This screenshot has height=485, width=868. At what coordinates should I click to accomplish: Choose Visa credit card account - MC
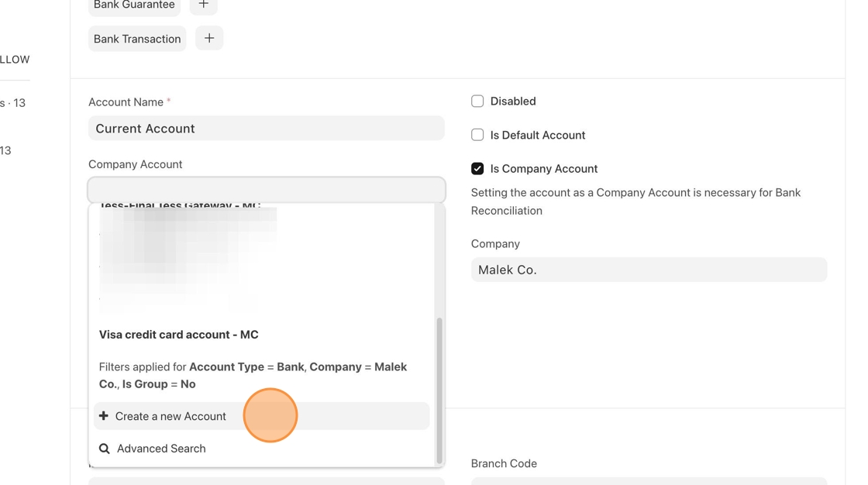179,335
